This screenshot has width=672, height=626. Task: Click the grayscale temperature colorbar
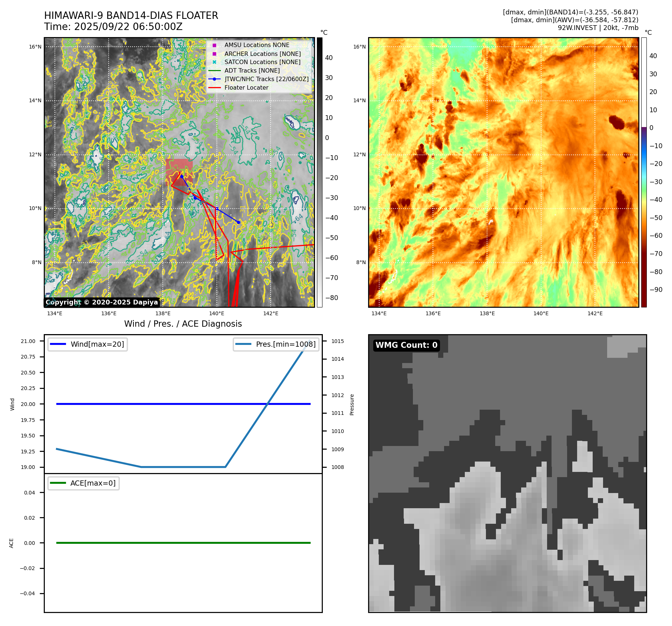pyautogui.click(x=320, y=172)
